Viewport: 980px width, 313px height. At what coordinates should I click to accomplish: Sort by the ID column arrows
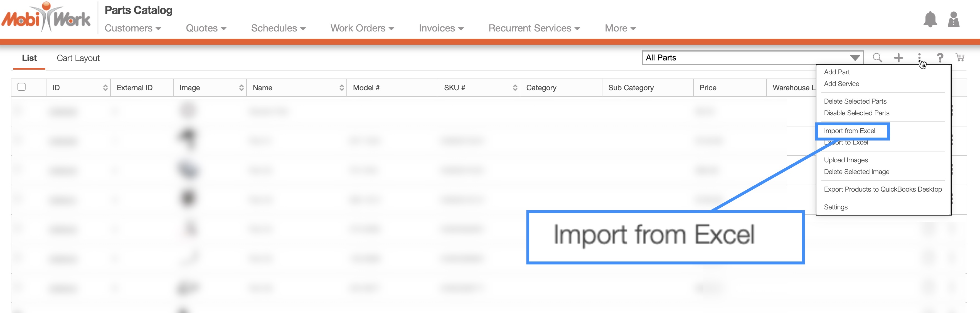pos(105,88)
